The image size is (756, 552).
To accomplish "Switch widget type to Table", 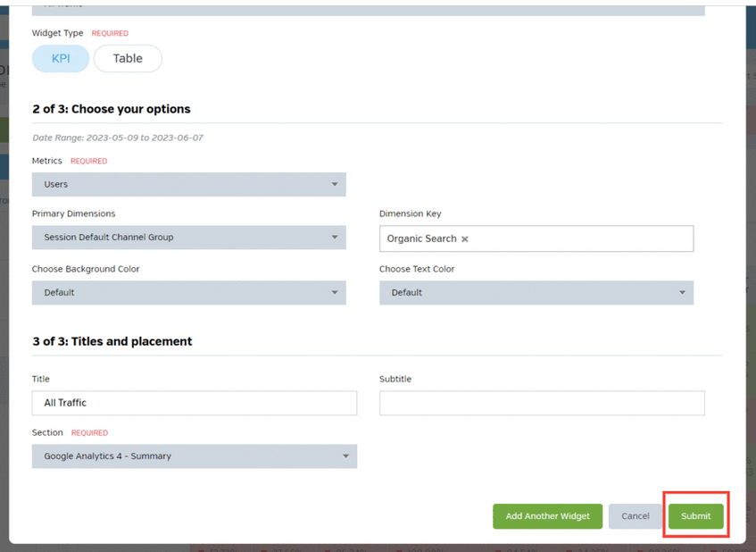I will pyautogui.click(x=128, y=59).
